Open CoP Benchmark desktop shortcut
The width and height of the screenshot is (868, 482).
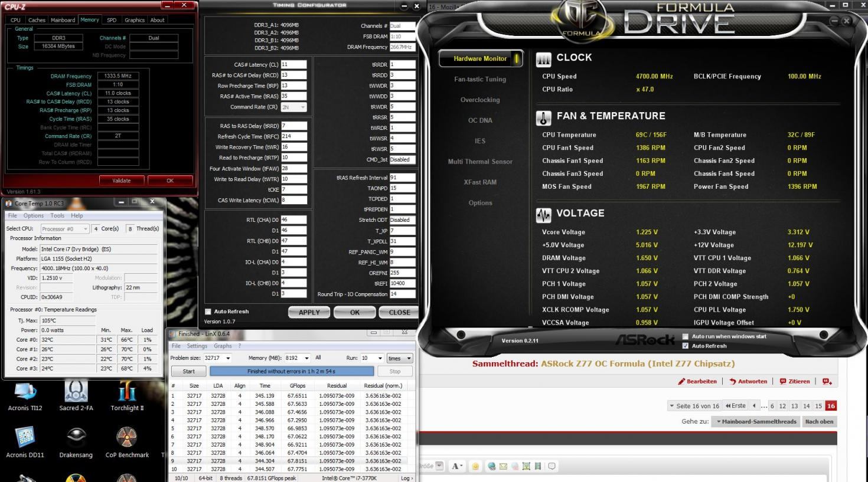point(127,442)
